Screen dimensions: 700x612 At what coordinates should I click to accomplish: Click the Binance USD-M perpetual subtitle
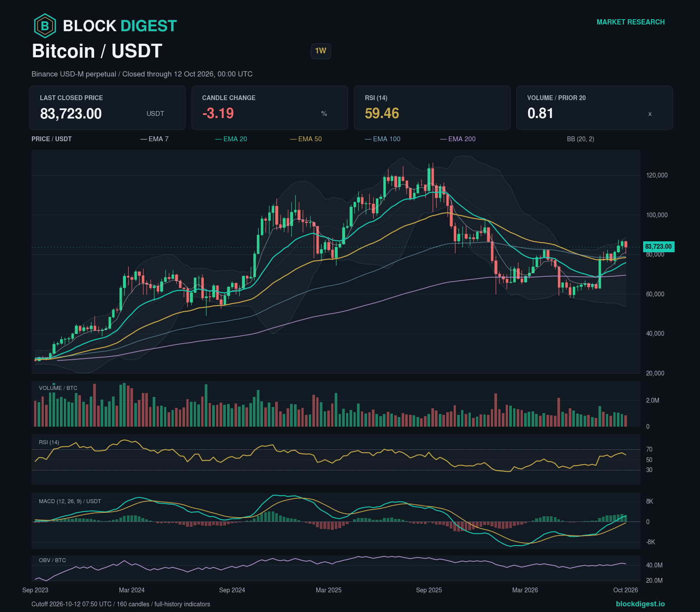[x=142, y=74]
